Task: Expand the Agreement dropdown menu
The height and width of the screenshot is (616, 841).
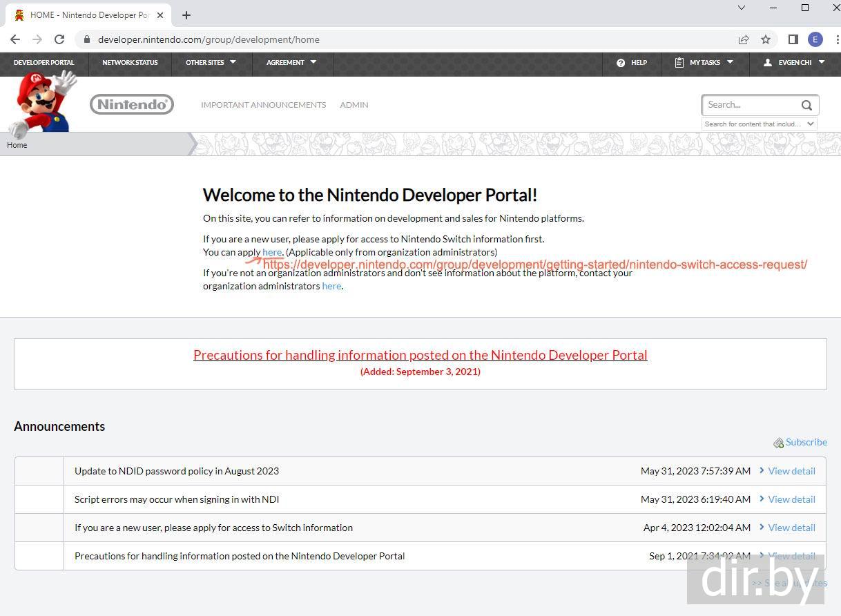Action: [x=291, y=62]
